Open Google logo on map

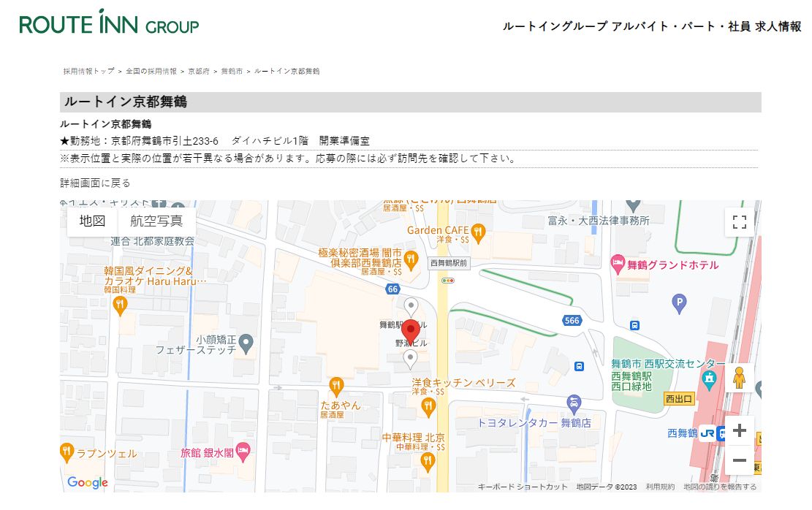88,482
